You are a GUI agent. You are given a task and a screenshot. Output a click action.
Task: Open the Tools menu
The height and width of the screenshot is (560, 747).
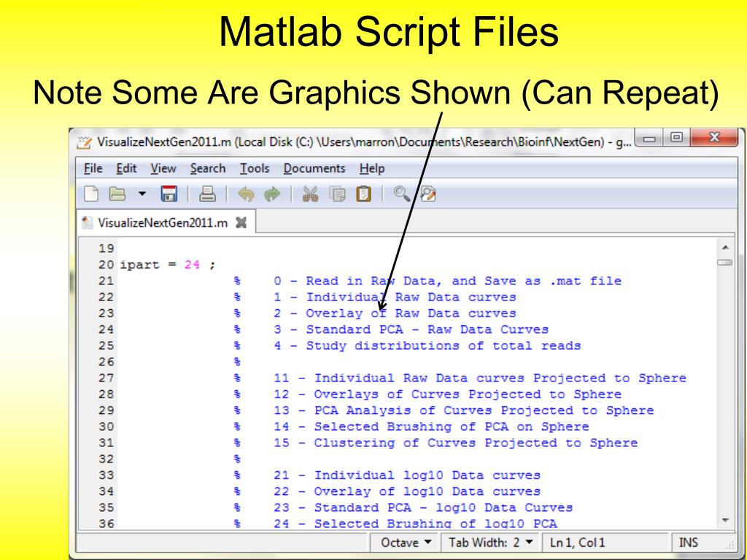255,168
